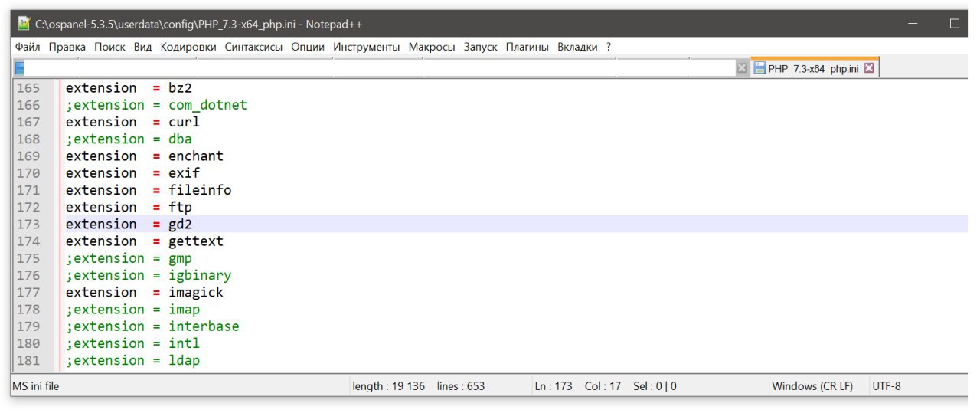
Task: Click the 'Col : 17' status entry
Action: 603,386
